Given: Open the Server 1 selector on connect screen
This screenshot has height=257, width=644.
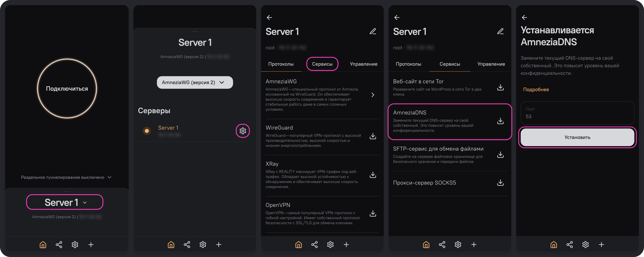Looking at the screenshot, I should [x=65, y=202].
